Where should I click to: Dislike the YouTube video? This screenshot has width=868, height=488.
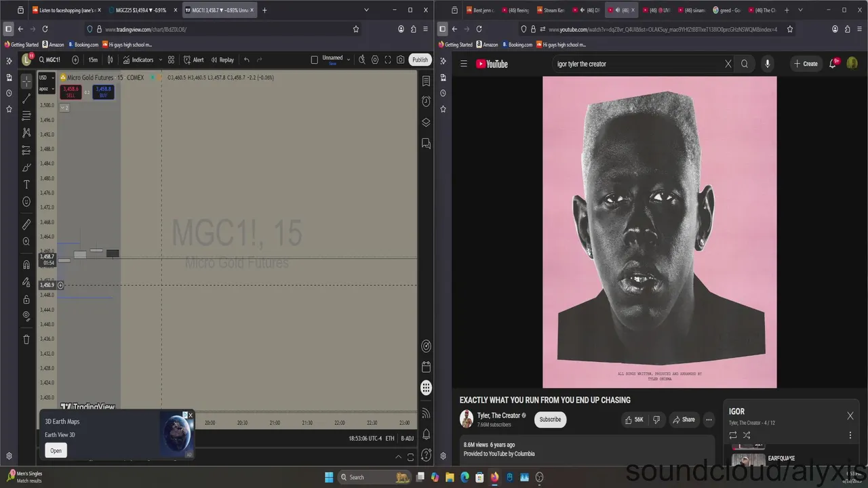(x=656, y=420)
